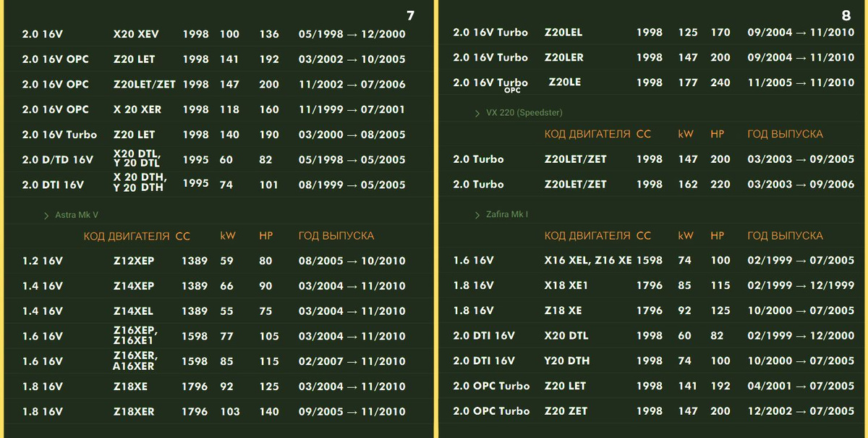Click engine code Z16XEP, Z16XE1

(x=135, y=336)
